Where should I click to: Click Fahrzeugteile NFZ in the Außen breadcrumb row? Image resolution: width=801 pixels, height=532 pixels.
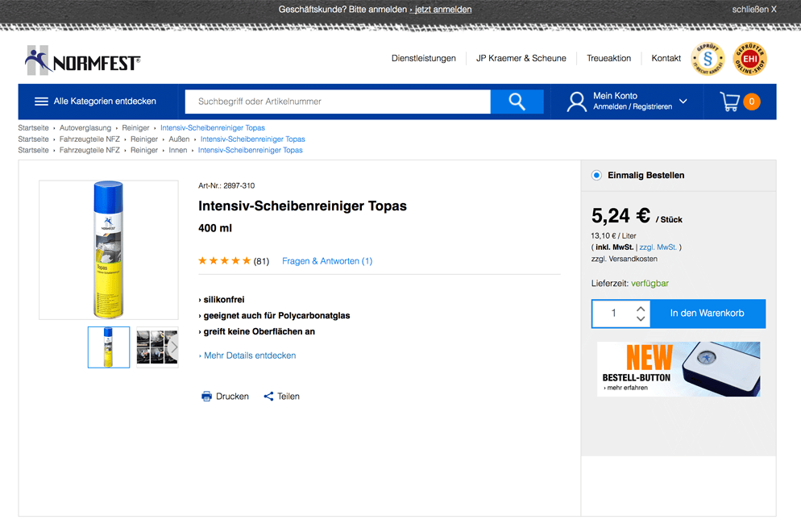point(89,139)
